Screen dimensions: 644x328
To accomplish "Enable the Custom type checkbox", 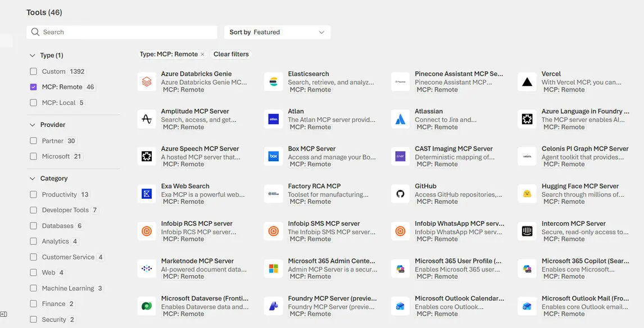I will tap(33, 71).
